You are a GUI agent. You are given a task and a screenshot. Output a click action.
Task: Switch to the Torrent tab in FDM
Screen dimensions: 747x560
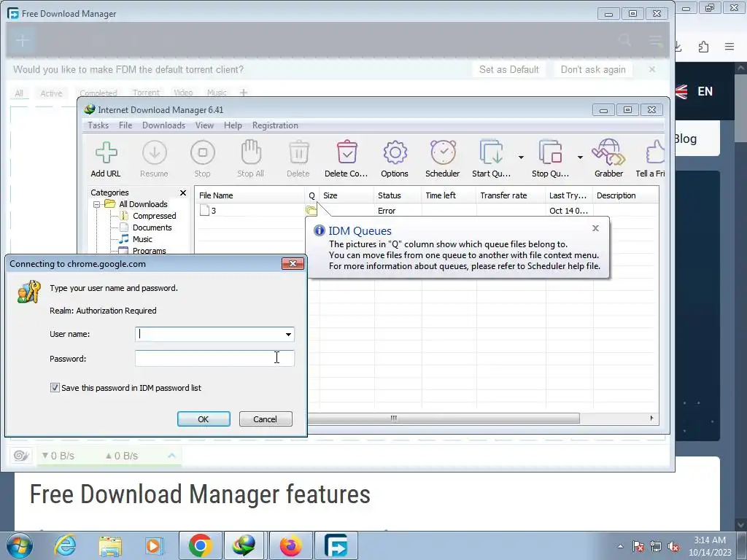coord(146,93)
